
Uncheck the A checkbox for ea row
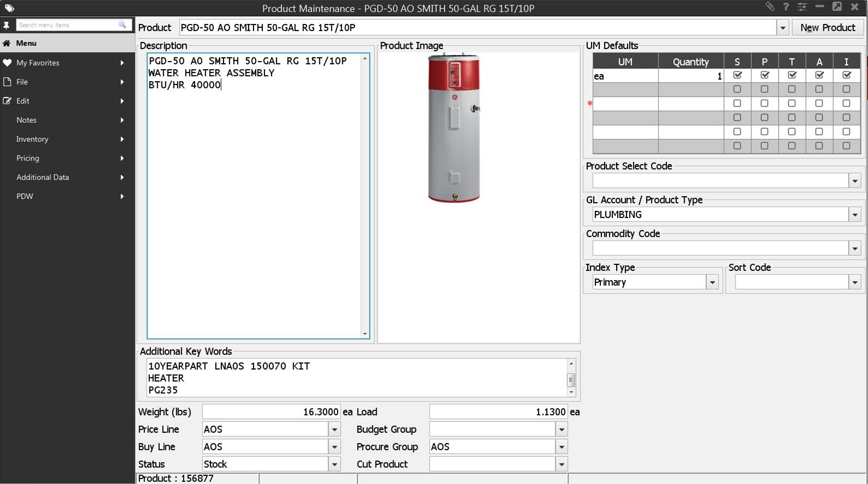[819, 75]
